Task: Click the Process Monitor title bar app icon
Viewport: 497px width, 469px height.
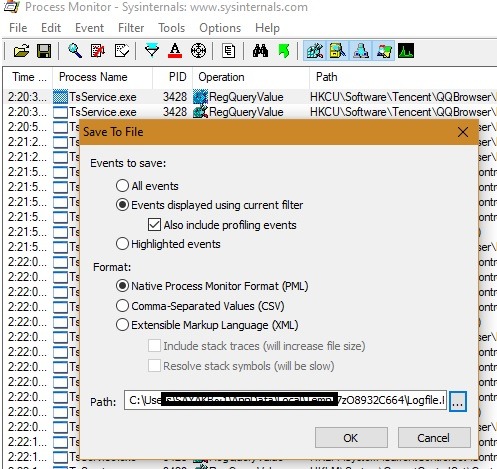Action: coord(11,7)
